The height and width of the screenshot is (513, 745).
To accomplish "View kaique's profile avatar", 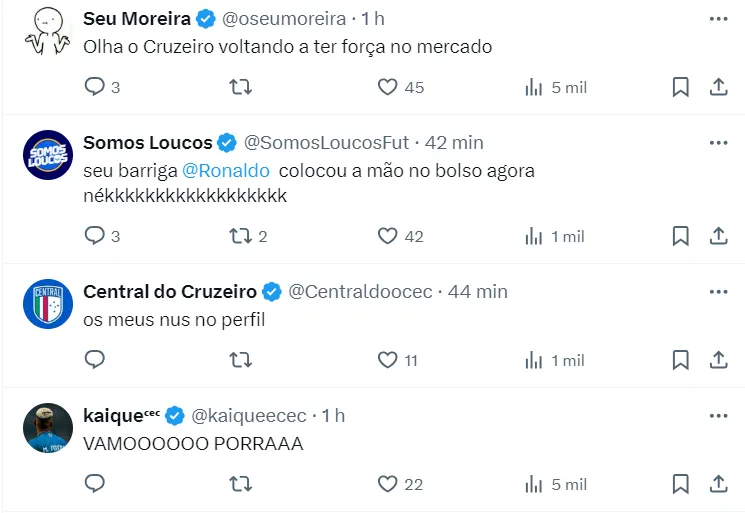I will point(48,428).
